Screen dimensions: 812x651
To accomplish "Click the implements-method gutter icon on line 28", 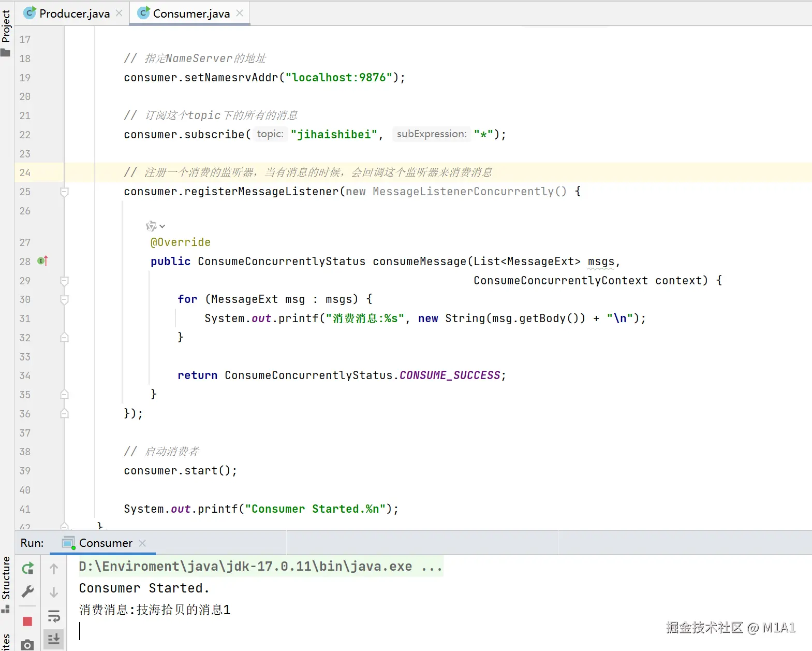I will click(x=43, y=261).
